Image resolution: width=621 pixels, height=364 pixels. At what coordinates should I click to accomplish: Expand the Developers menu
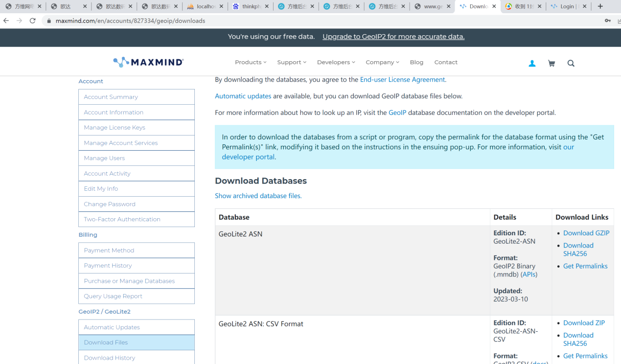coord(336,62)
